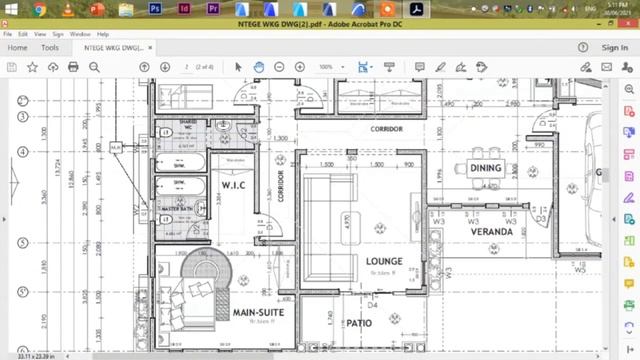Click the stamp tool icon

(482, 67)
